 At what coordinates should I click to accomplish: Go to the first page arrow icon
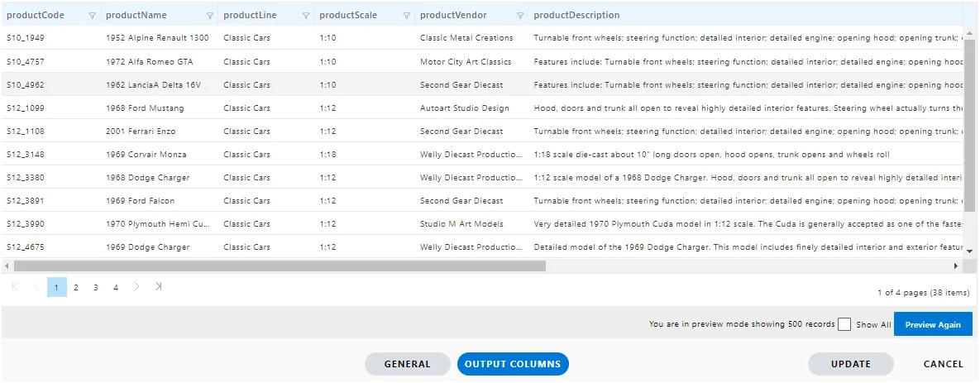[x=15, y=287]
